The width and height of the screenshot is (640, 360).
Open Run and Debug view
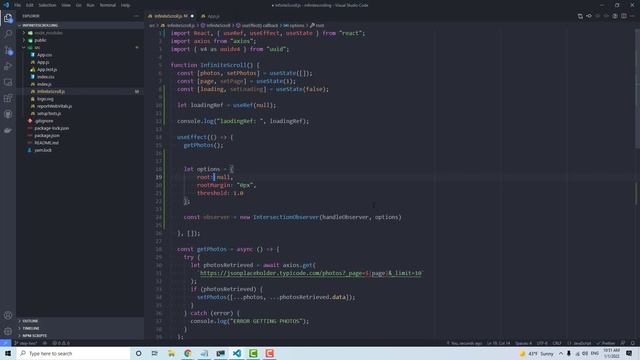8,67
